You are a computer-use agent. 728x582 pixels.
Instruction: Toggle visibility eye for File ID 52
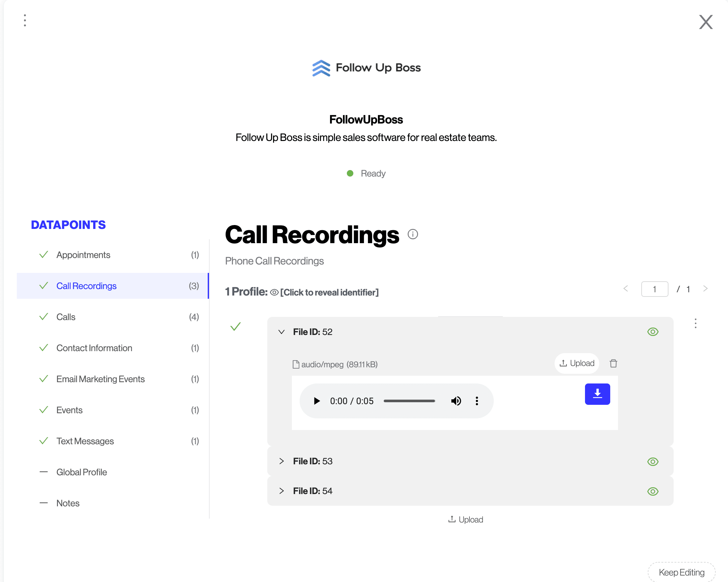click(652, 332)
